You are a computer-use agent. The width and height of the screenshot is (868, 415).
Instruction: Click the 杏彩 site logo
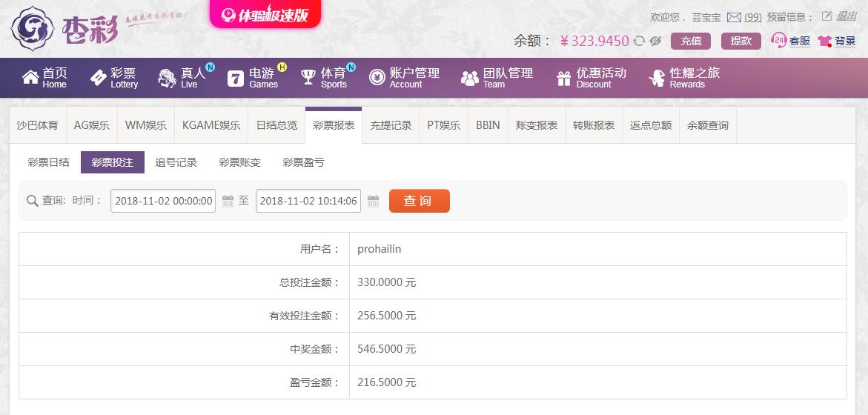click(x=64, y=28)
